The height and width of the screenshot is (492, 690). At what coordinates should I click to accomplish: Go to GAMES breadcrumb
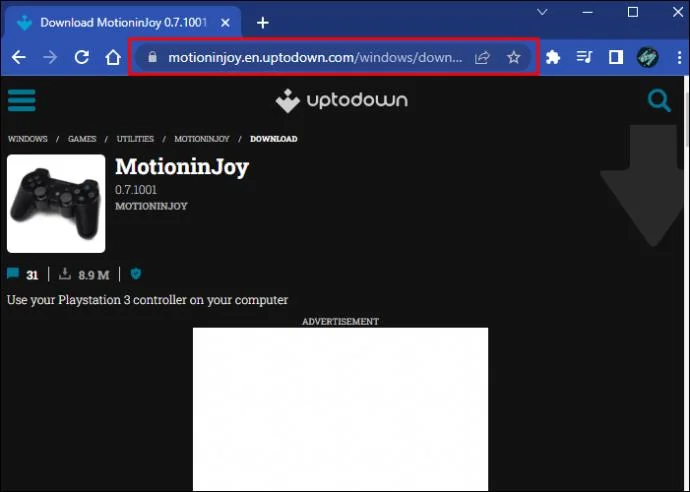[82, 139]
